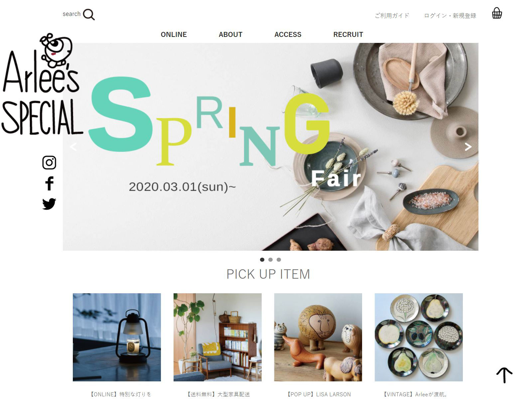This screenshot has height=399, width=532.
Task: Click the Arlee's SPECIAL logo
Action: pos(42,85)
